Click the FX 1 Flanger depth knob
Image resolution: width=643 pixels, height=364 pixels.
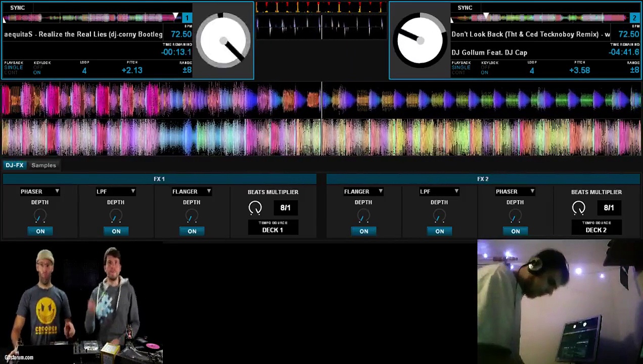[192, 217]
